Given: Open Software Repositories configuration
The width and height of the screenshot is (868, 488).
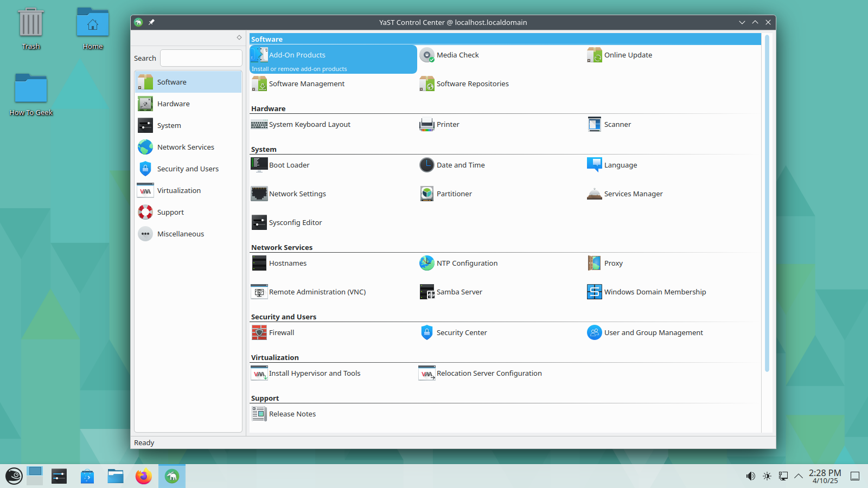Looking at the screenshot, I should [x=464, y=84].
